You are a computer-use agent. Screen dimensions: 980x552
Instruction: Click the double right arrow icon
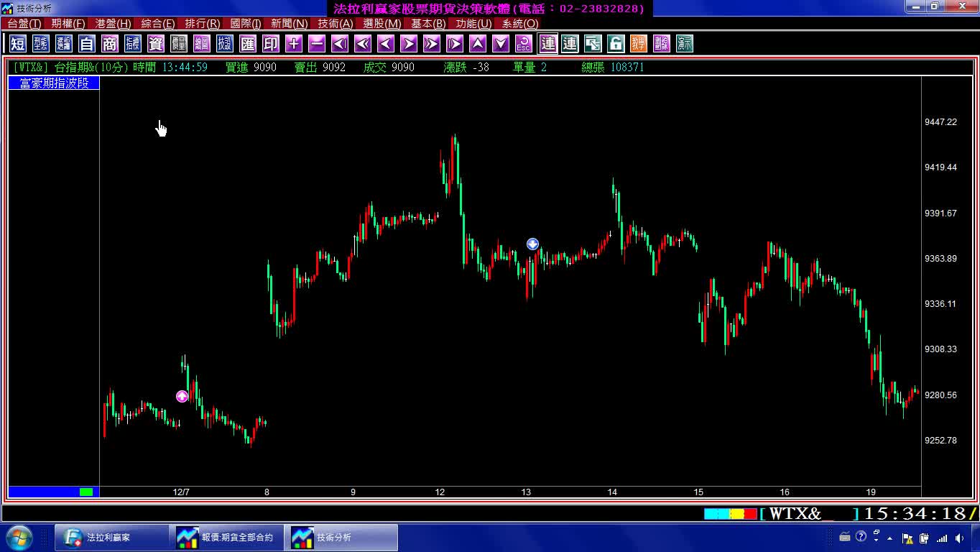[432, 44]
